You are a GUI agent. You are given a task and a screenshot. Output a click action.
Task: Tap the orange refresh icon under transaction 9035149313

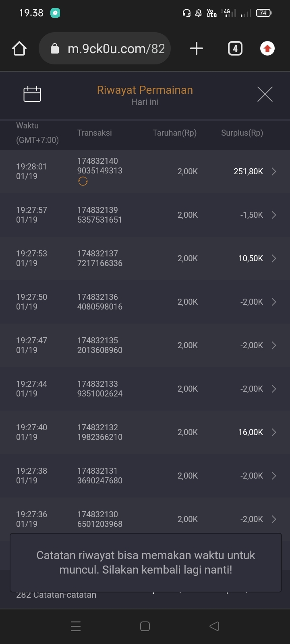click(x=83, y=182)
